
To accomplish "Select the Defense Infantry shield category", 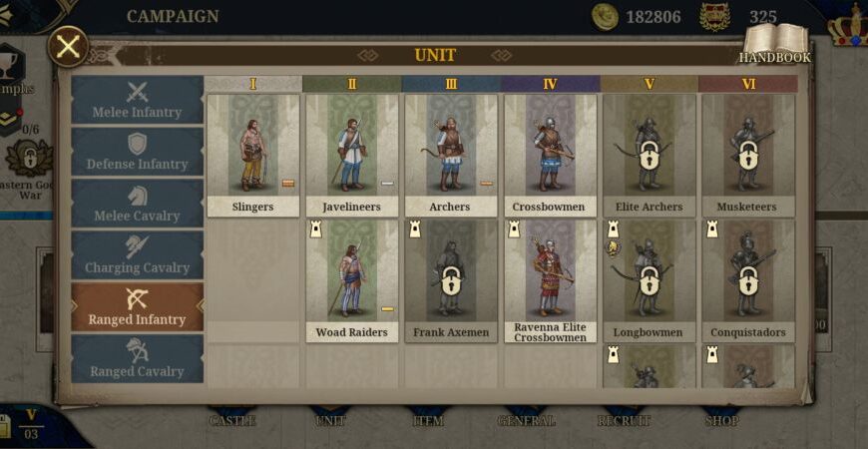I will [x=138, y=152].
